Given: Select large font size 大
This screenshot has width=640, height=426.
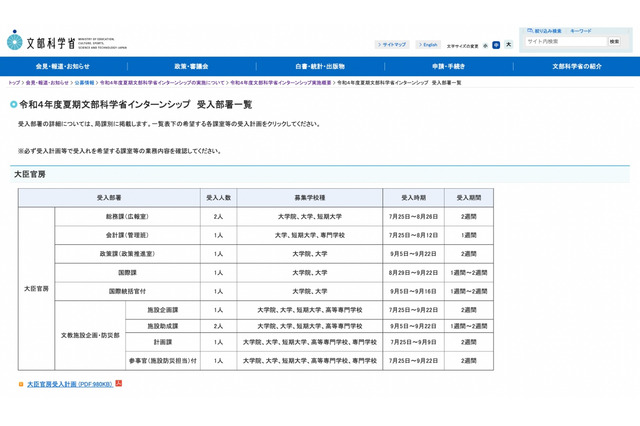Looking at the screenshot, I should point(509,45).
